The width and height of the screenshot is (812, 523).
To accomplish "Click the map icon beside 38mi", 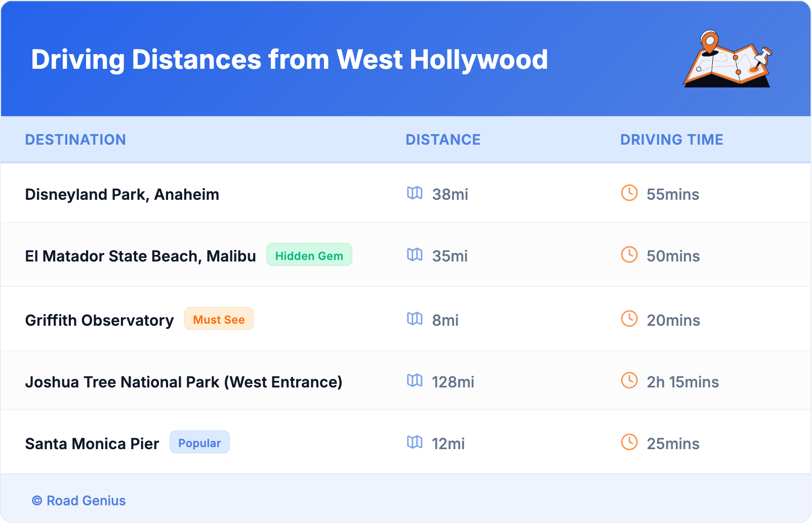I will [x=415, y=193].
